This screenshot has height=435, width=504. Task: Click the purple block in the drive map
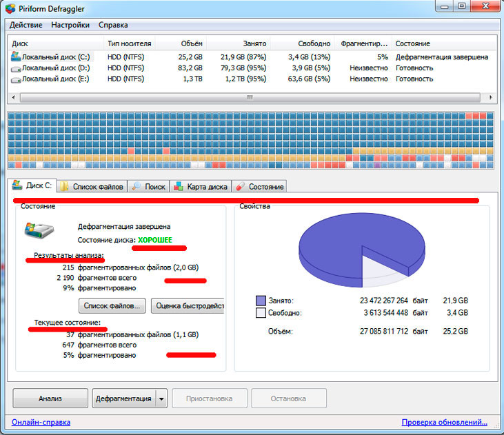pyautogui.click(x=377, y=165)
